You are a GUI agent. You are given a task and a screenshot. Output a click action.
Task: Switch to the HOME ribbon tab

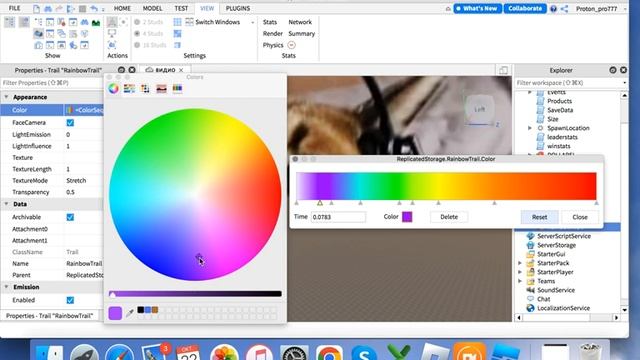click(x=122, y=8)
